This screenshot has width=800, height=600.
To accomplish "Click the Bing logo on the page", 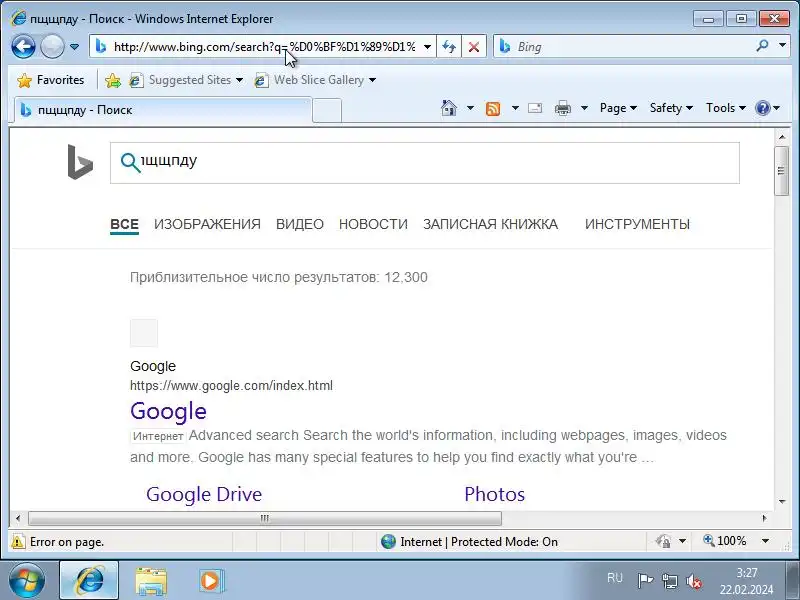I will (x=80, y=162).
